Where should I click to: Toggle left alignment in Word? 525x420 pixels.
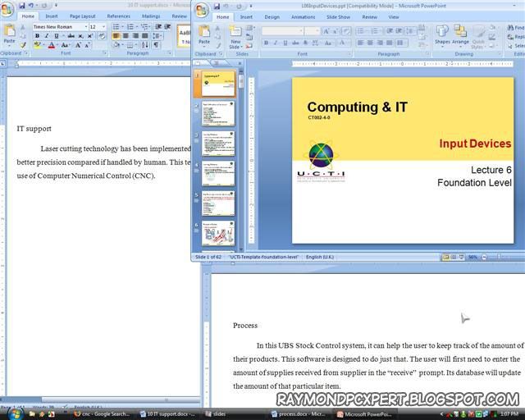(x=116, y=36)
